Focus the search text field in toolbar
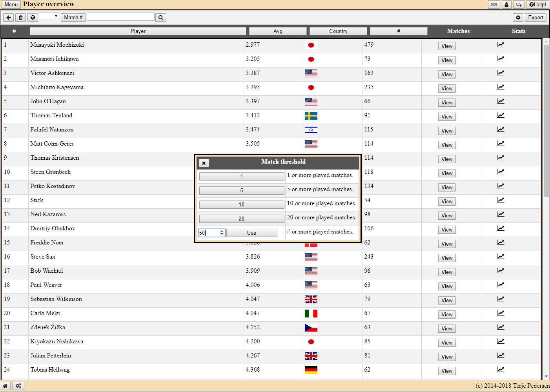550x392 pixels. click(x=120, y=17)
